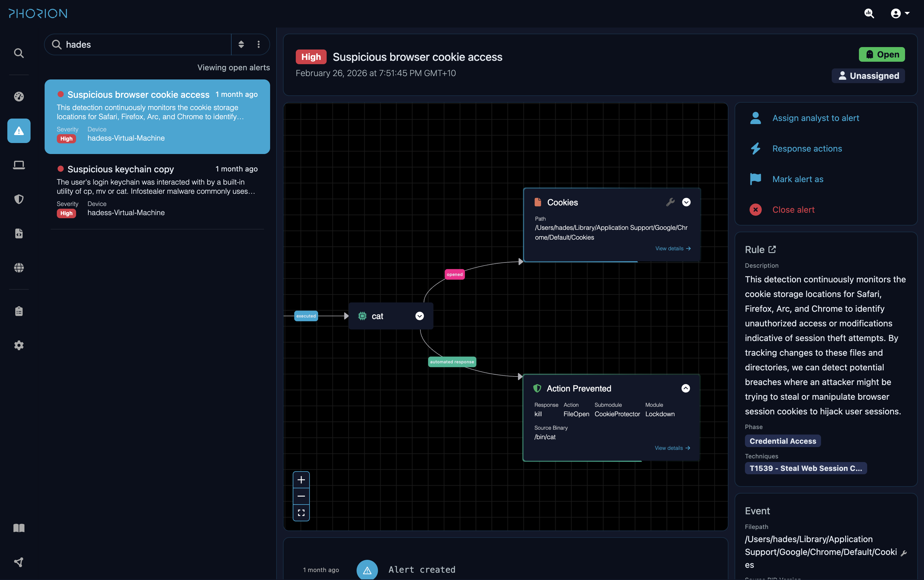Open the Devices section via laptop icon
The width and height of the screenshot is (924, 580).
[x=18, y=165]
